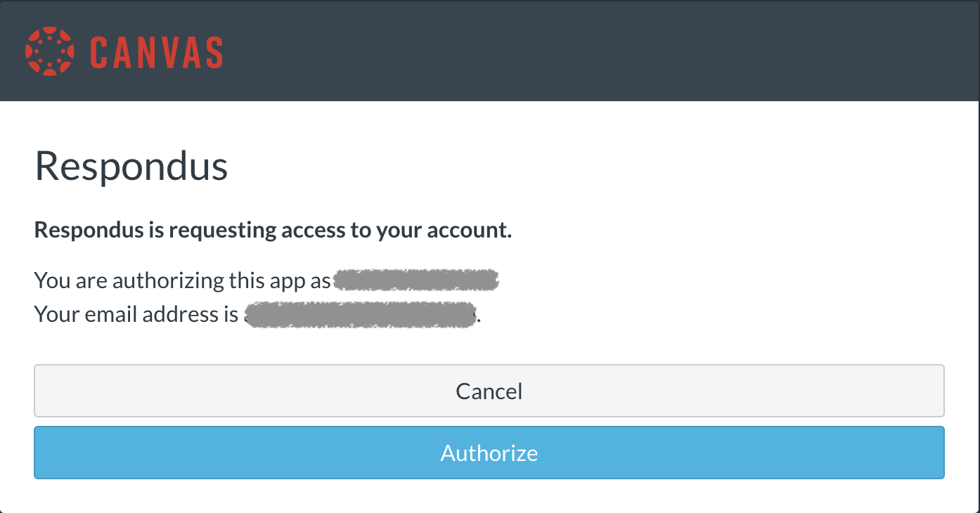The image size is (980, 513).
Task: Click the bold requesting access message
Action: [273, 230]
